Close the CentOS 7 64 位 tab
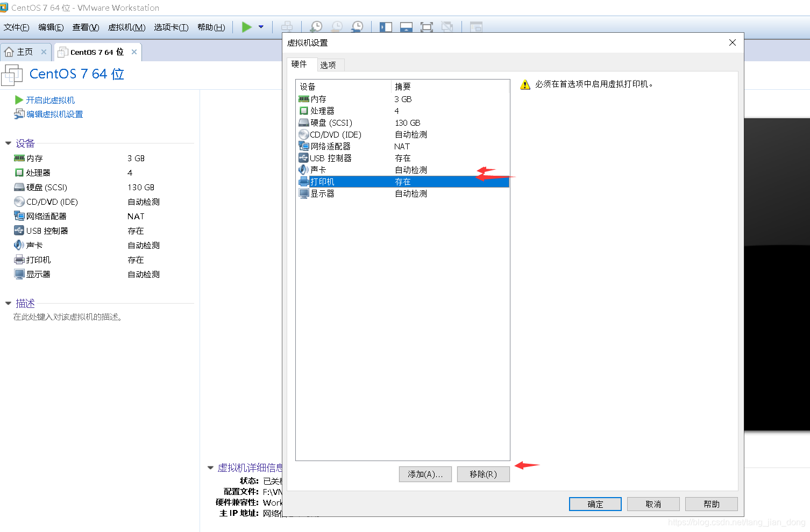Screen dimensions: 810x532 click(x=134, y=52)
